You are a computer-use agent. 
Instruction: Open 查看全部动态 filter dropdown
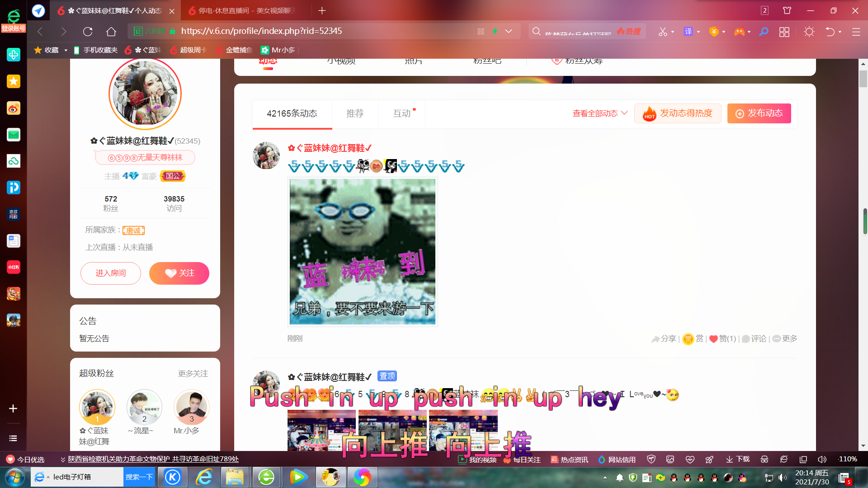click(600, 113)
